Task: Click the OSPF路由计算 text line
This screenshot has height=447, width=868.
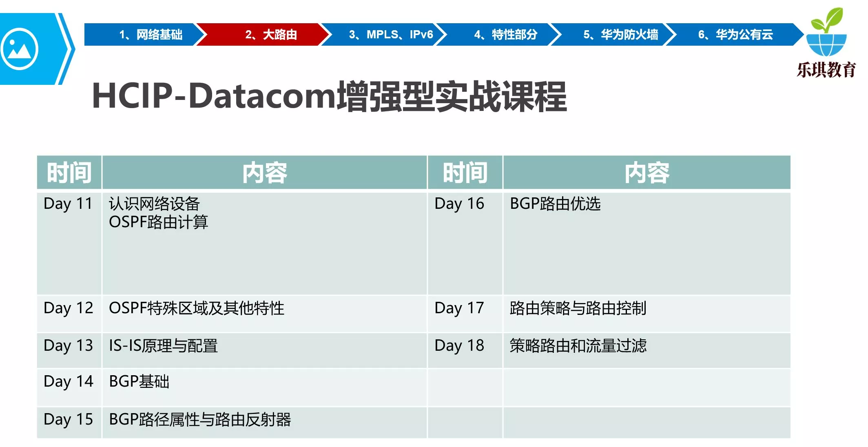Action: point(158,222)
